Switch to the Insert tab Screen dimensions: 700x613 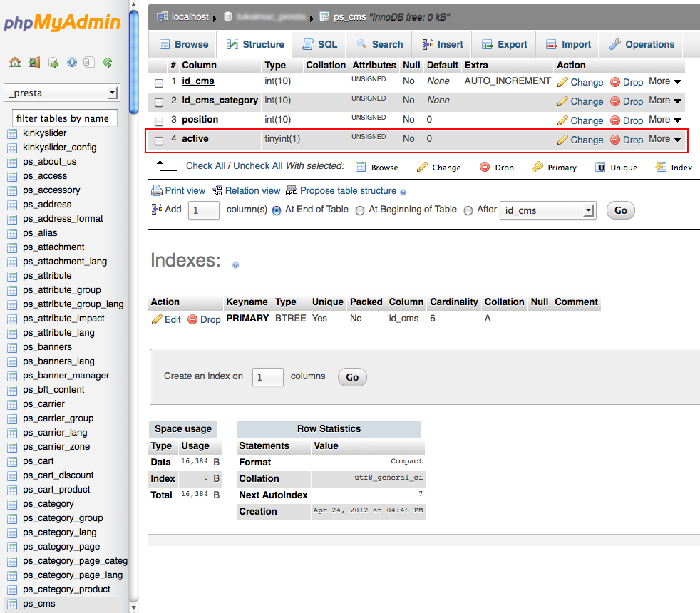click(x=443, y=45)
